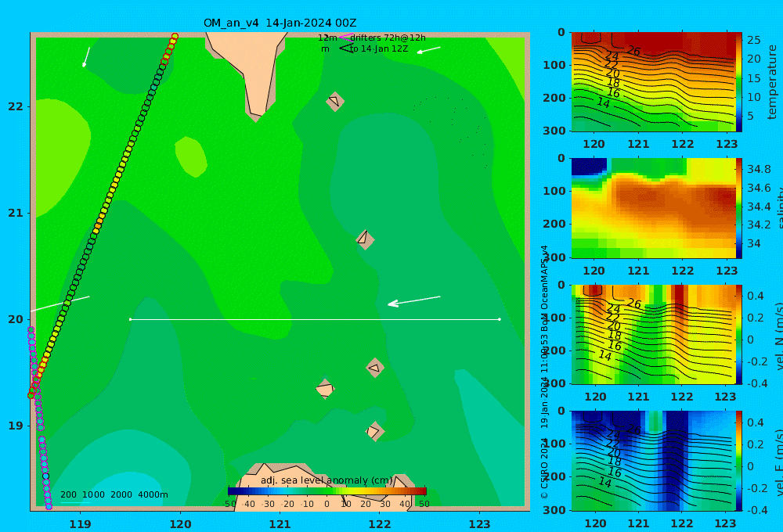
Task: Click the black arrow symbol in legend
Action: pos(346,49)
